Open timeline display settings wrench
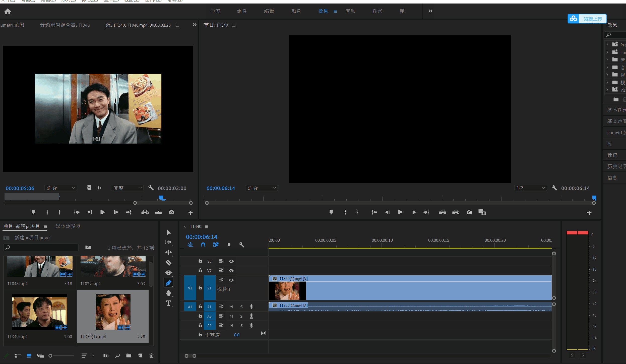Viewport: 626px width, 364px height. point(241,245)
